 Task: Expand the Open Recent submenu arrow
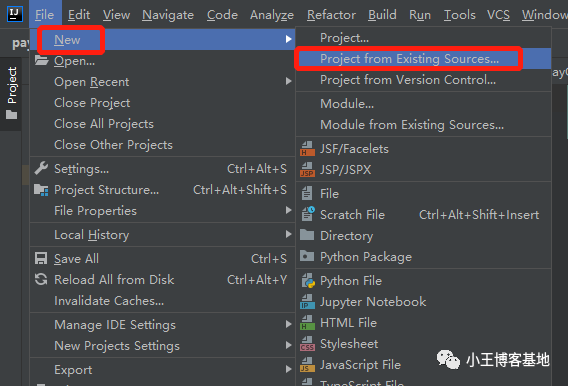288,81
